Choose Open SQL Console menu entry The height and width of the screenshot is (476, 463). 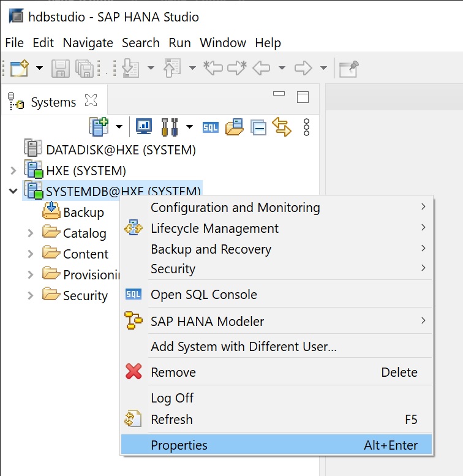coord(203,295)
